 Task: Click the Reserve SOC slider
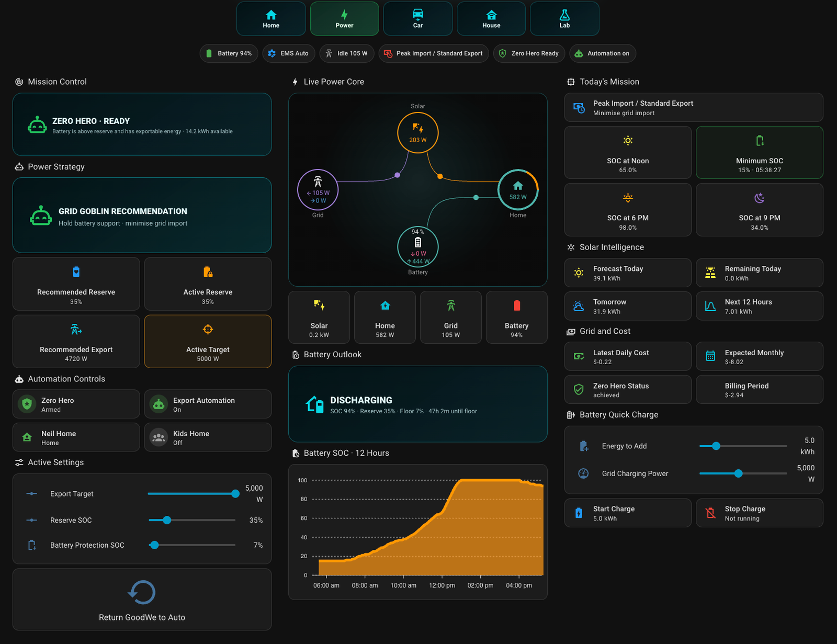point(191,521)
